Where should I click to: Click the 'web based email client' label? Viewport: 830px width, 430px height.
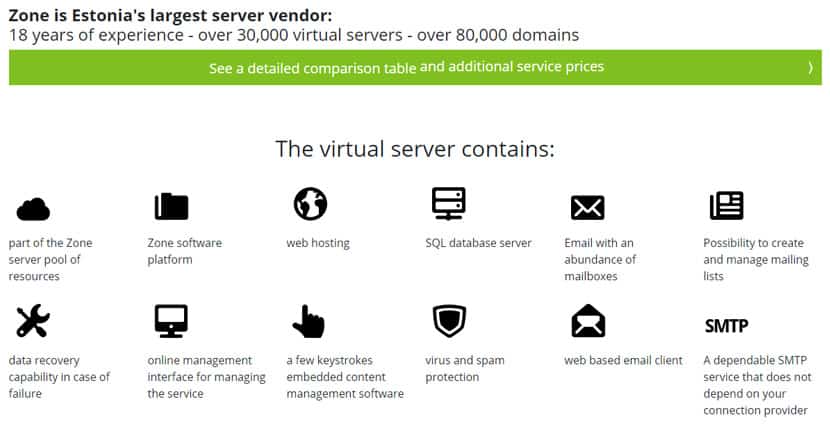point(624,361)
